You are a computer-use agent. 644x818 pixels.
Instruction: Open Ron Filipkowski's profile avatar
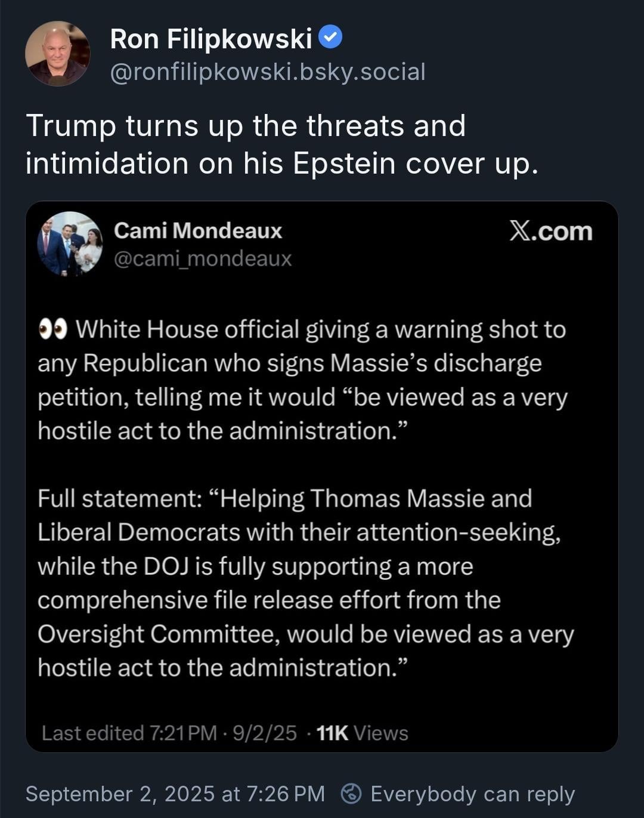click(x=58, y=54)
